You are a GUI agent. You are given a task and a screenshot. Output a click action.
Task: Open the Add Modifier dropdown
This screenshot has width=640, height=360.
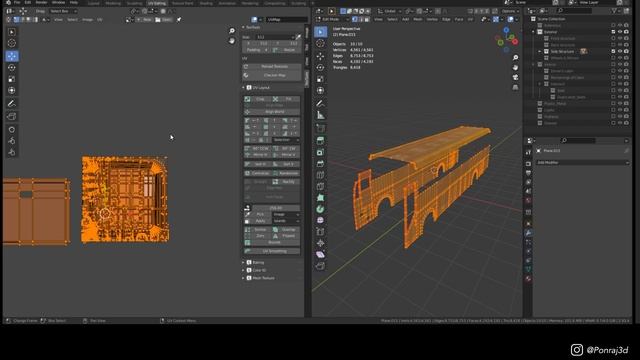point(582,162)
